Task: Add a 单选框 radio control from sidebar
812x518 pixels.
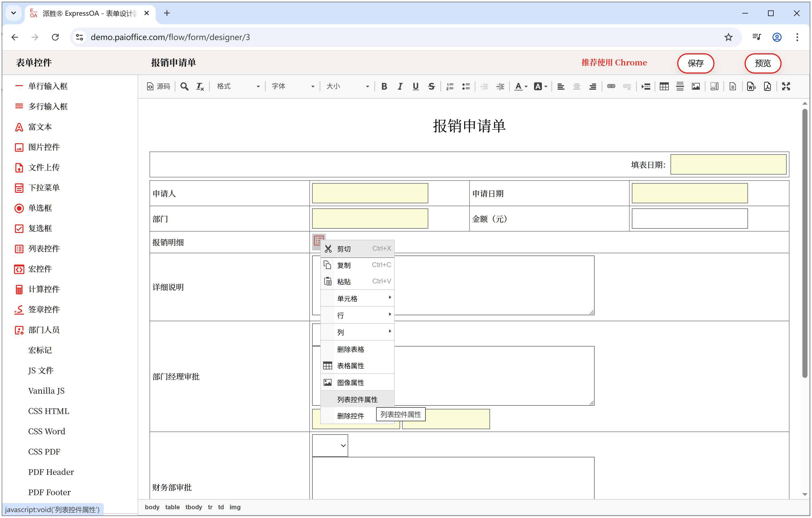Action: click(40, 208)
